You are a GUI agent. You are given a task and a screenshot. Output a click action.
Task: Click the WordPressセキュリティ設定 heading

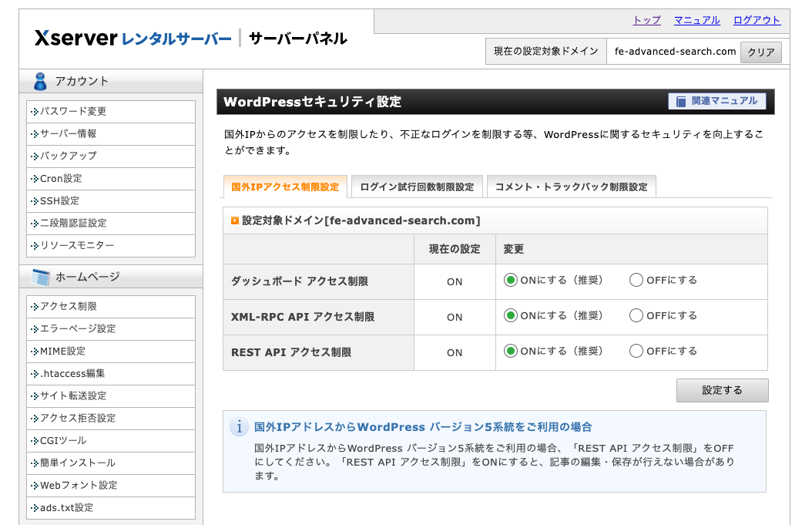tap(312, 102)
